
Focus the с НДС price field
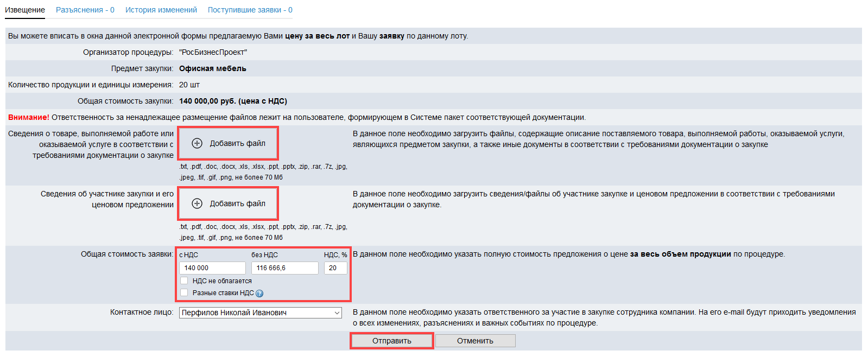pyautogui.click(x=212, y=268)
